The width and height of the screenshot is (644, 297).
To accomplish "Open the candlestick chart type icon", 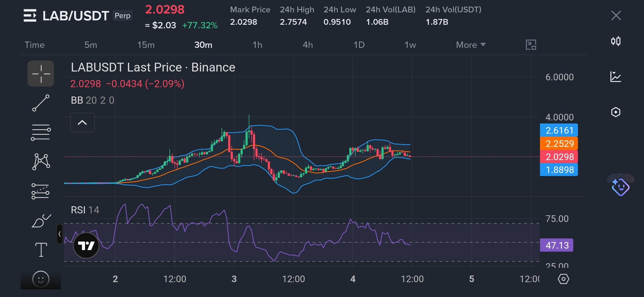I will (x=616, y=41).
